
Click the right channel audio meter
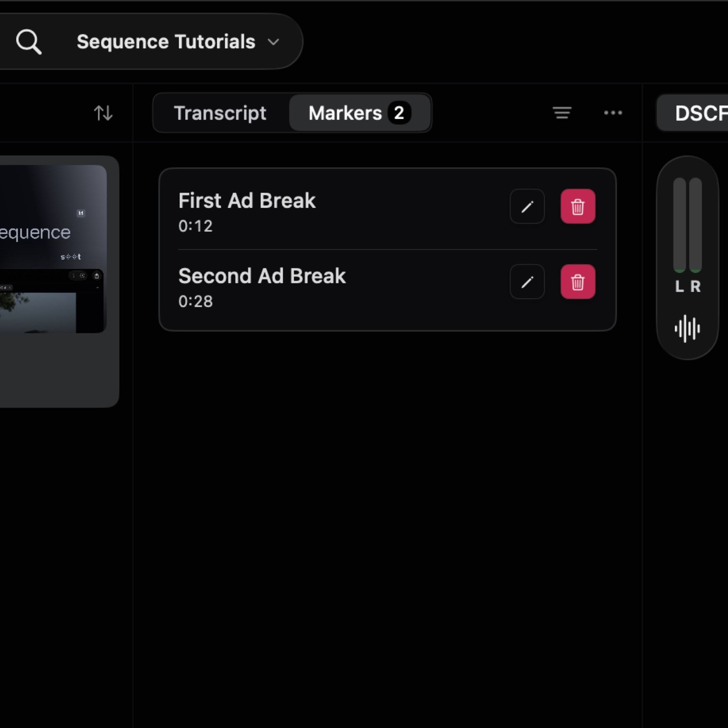[696, 225]
